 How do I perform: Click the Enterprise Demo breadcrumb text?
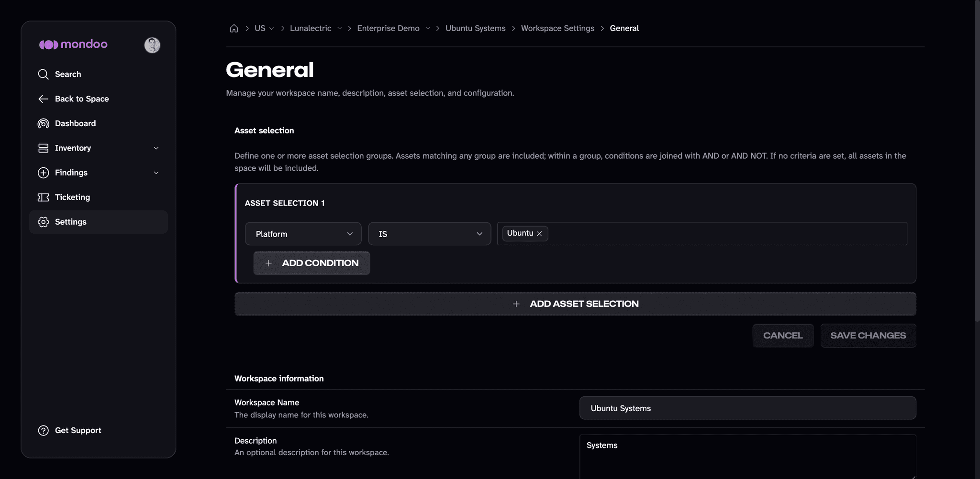pos(388,28)
